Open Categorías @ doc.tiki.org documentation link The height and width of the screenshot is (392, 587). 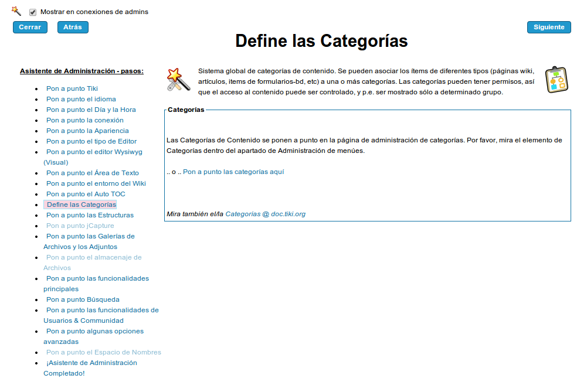click(x=265, y=214)
